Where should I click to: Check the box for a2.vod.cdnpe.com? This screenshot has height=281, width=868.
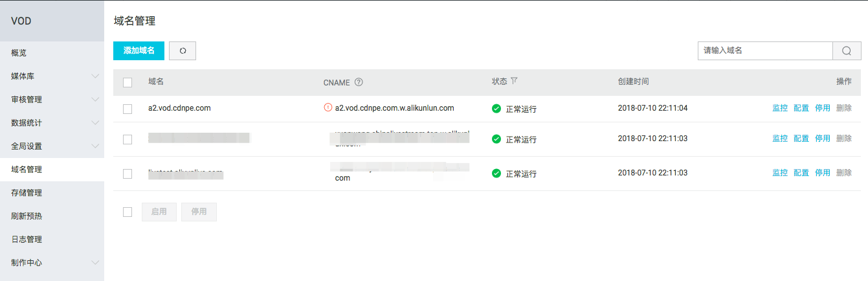coord(128,108)
